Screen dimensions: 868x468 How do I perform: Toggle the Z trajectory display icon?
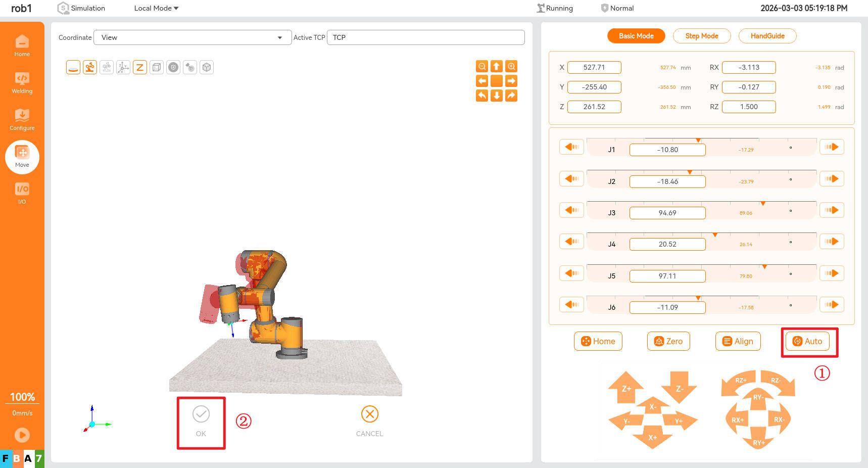click(140, 67)
